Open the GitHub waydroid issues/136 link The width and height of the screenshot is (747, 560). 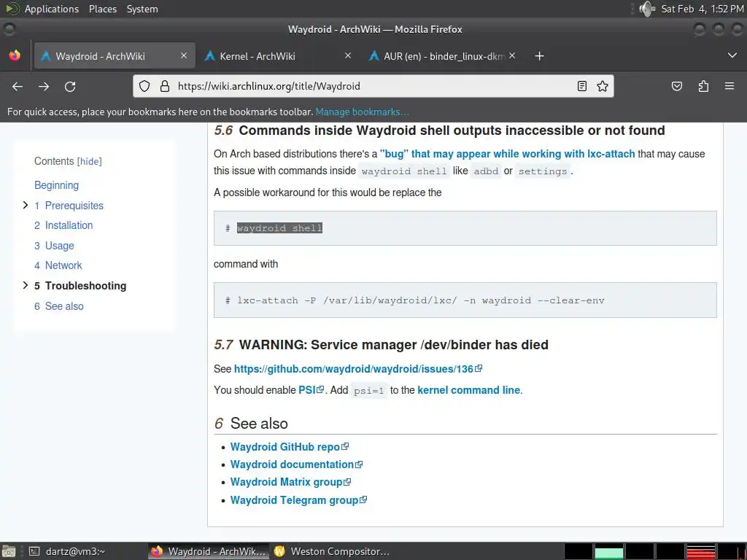357,369
